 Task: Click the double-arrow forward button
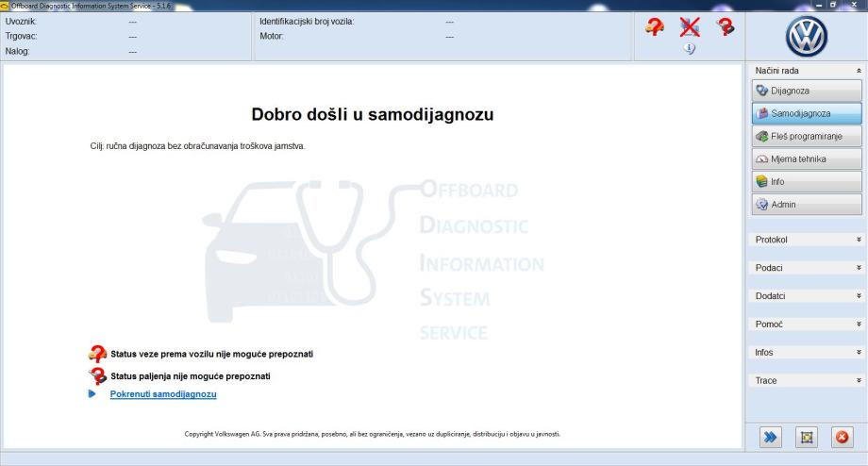pyautogui.click(x=771, y=437)
